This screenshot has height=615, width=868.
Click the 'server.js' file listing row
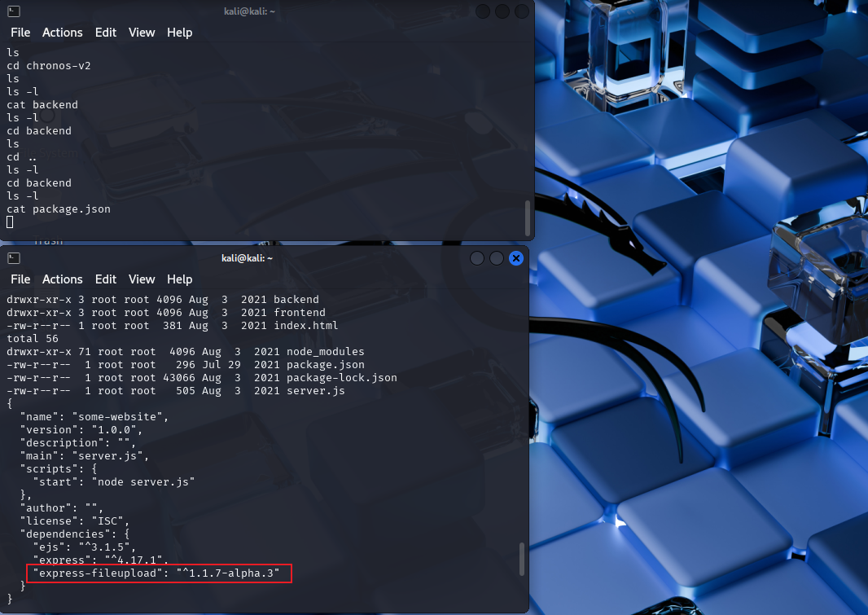click(176, 390)
